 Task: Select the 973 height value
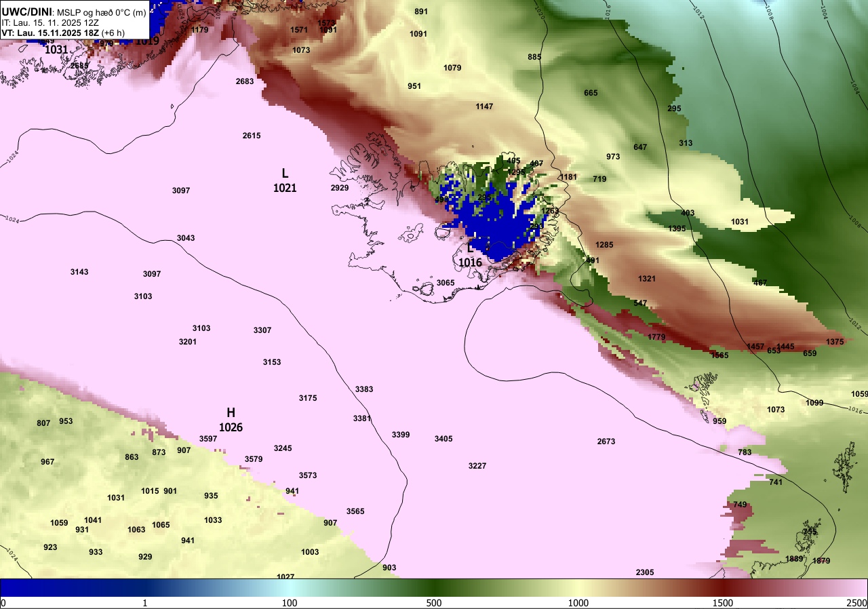pos(613,157)
